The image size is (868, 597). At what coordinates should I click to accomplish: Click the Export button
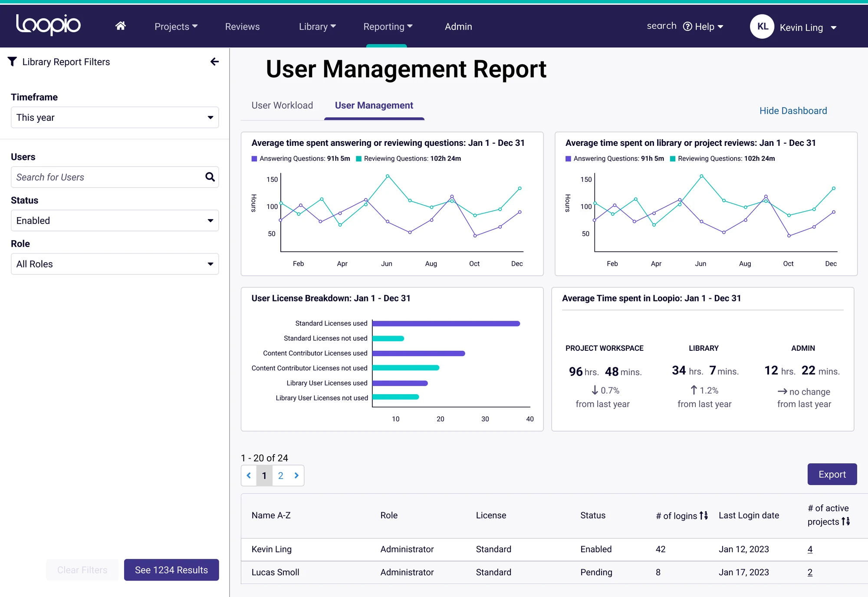pos(832,474)
